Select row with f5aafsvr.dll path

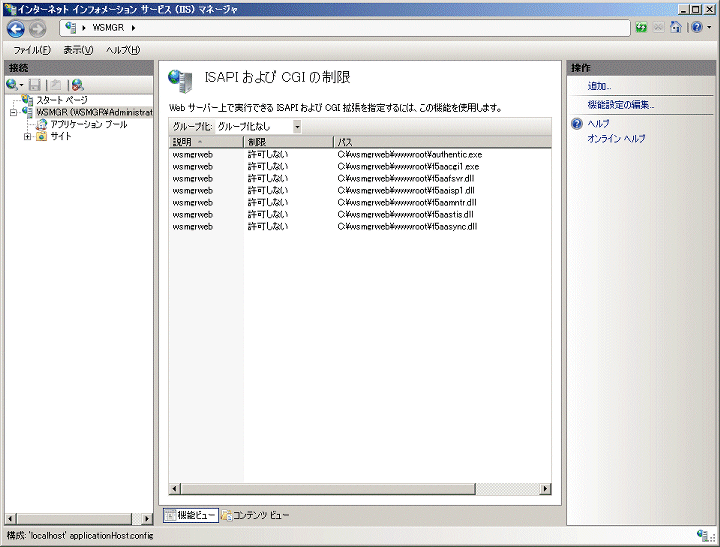coord(360,179)
